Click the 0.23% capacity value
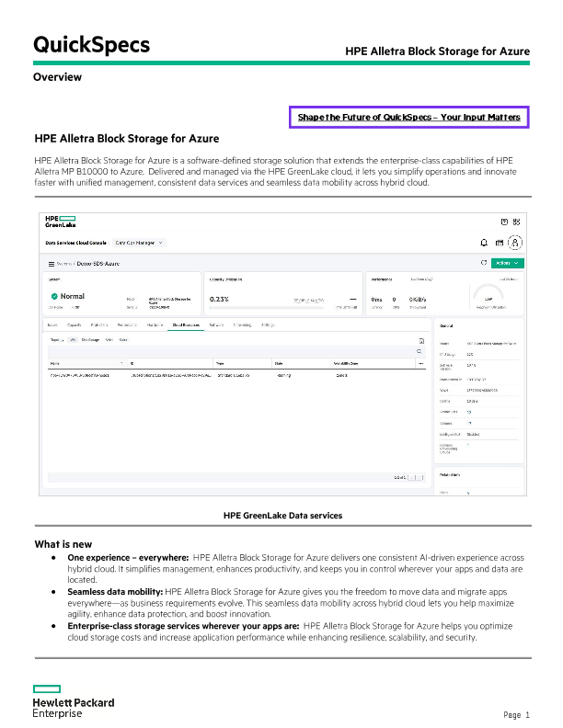Viewport: 563px width, 728px height. (x=219, y=299)
